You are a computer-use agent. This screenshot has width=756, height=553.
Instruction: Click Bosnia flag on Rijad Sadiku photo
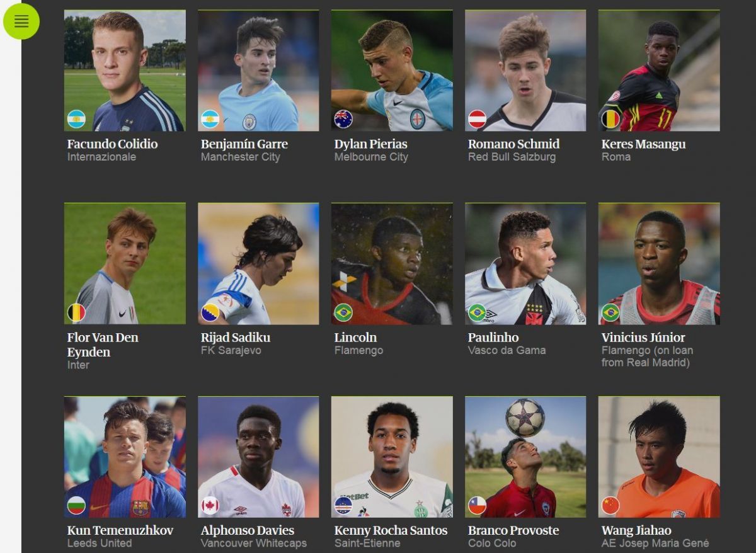pos(210,312)
